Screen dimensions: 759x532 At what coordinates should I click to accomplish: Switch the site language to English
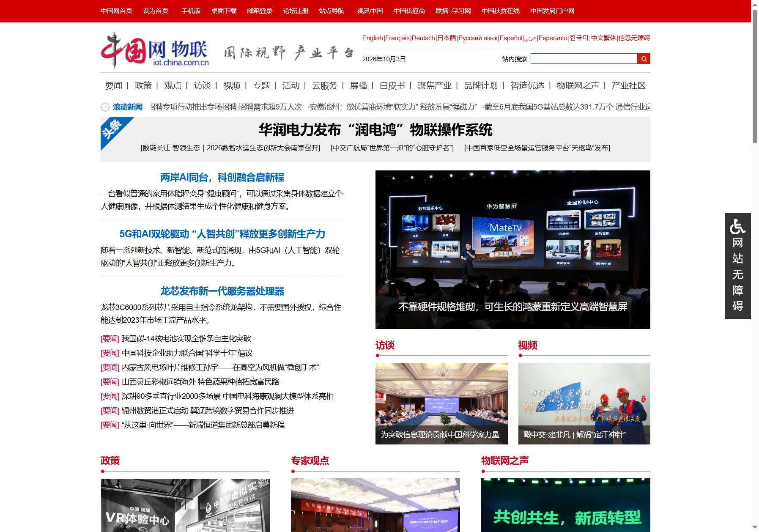coord(373,38)
